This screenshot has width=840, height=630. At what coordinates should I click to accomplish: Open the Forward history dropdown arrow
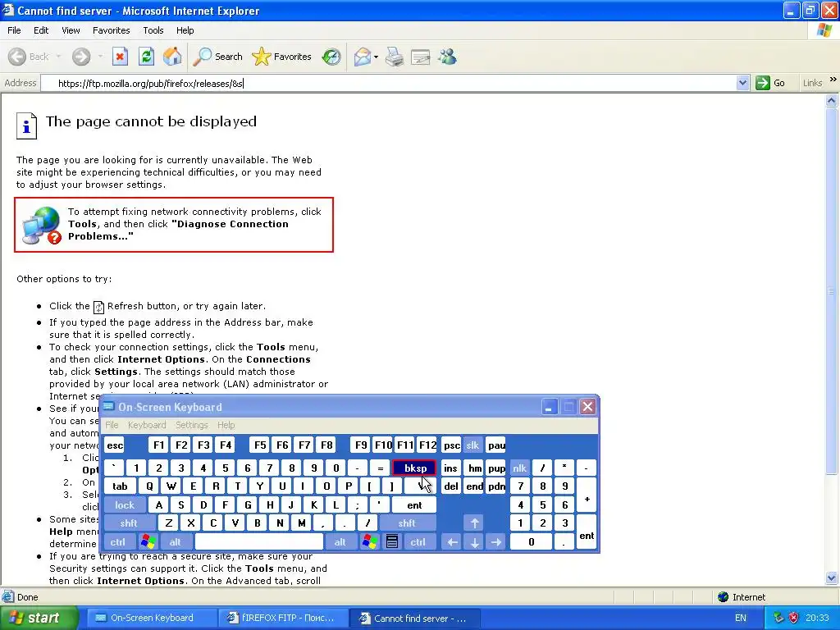(x=100, y=57)
